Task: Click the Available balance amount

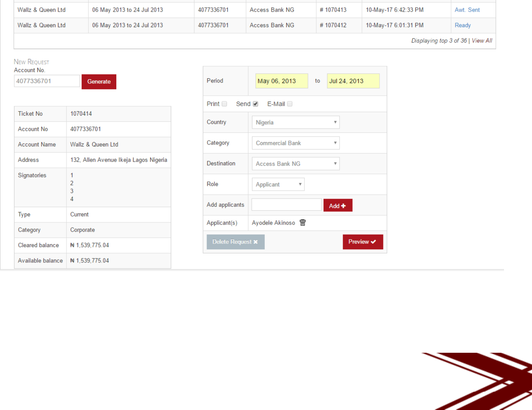Action: (x=89, y=261)
